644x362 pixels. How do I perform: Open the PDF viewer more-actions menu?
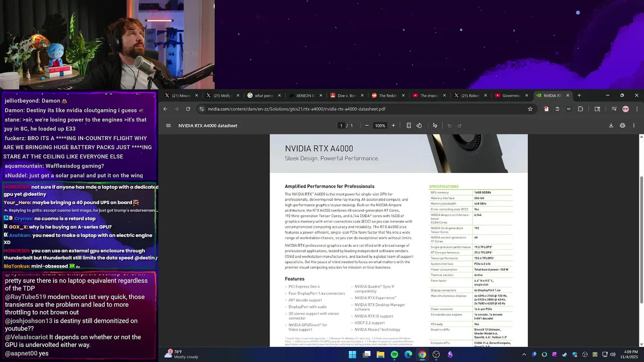point(634,126)
